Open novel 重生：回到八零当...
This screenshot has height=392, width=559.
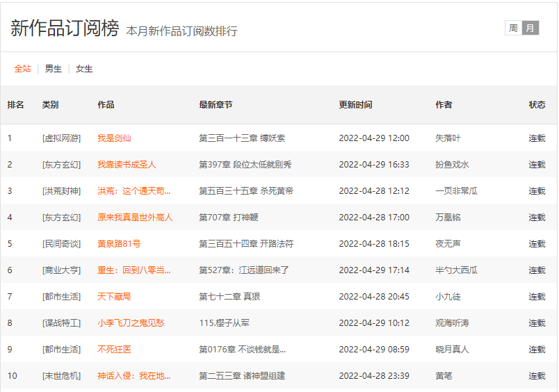pyautogui.click(x=134, y=270)
